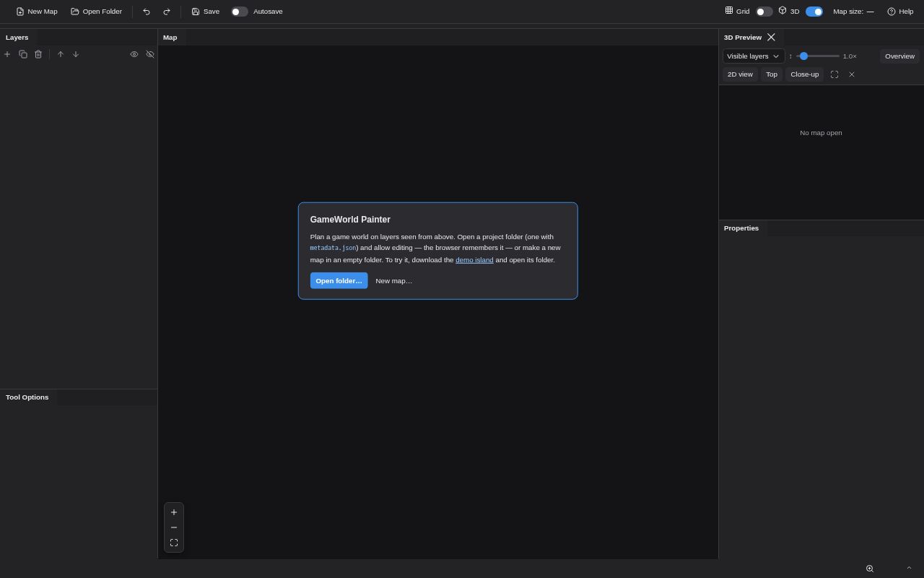Click the X icon beside Close-up
The height and width of the screenshot is (578, 924).
click(852, 74)
